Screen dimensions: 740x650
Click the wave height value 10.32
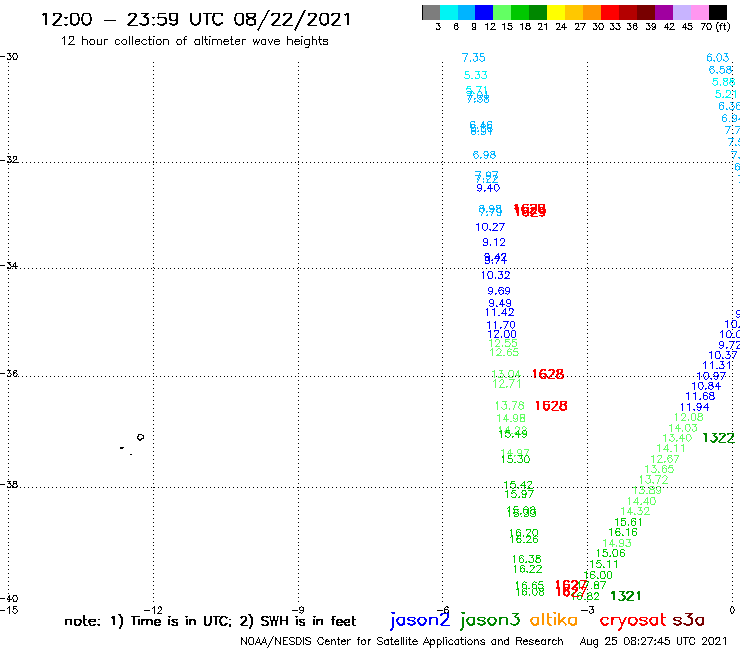pyautogui.click(x=496, y=275)
